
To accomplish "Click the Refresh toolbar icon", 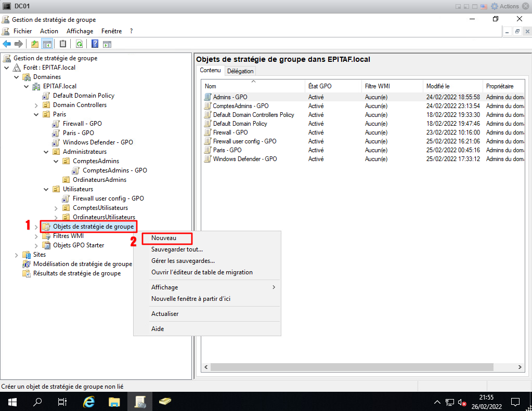I will pyautogui.click(x=79, y=44).
